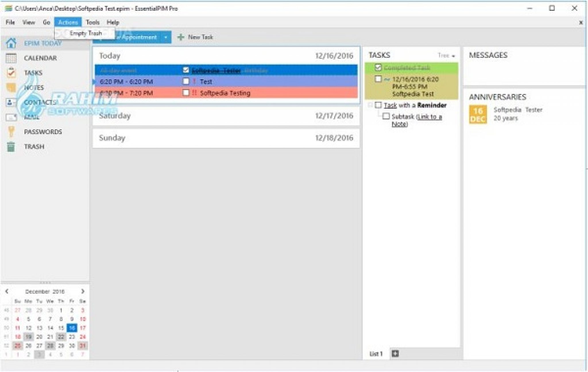Uncheck the Completed Task checkbox
This screenshot has width=588, height=372.
point(378,67)
